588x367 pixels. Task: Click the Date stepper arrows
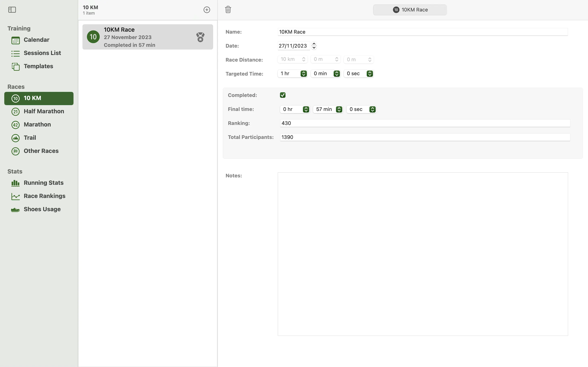[314, 46]
